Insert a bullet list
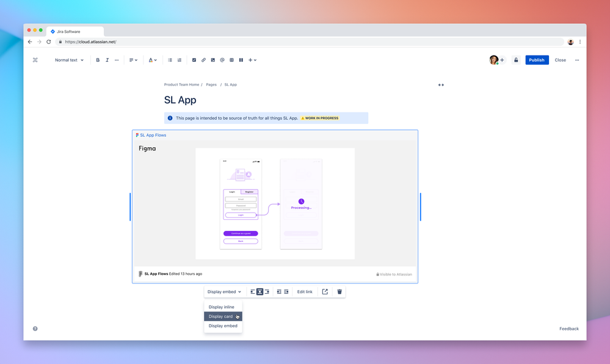The height and width of the screenshot is (364, 610). (170, 60)
